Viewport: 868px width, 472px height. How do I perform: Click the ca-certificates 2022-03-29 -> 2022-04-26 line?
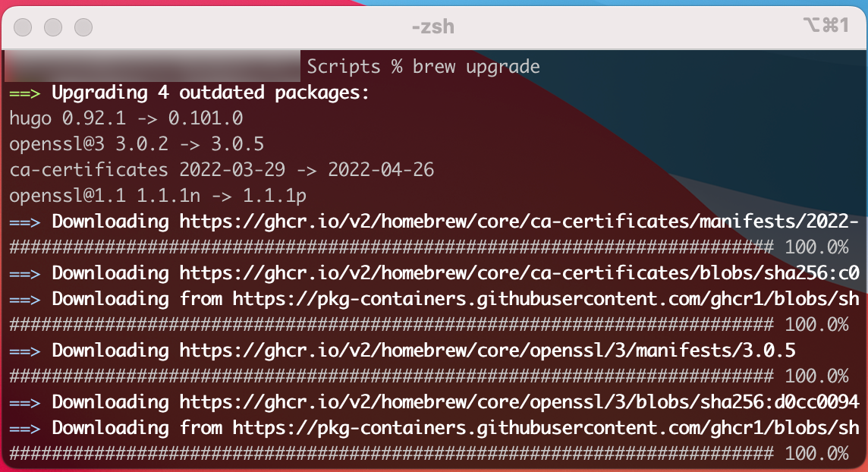pyautogui.click(x=221, y=170)
